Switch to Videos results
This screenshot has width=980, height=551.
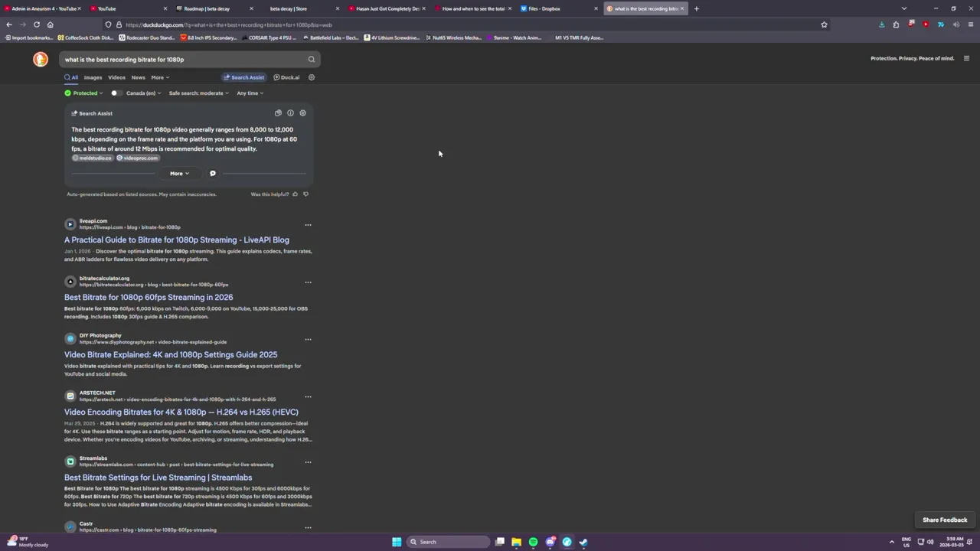pos(116,77)
